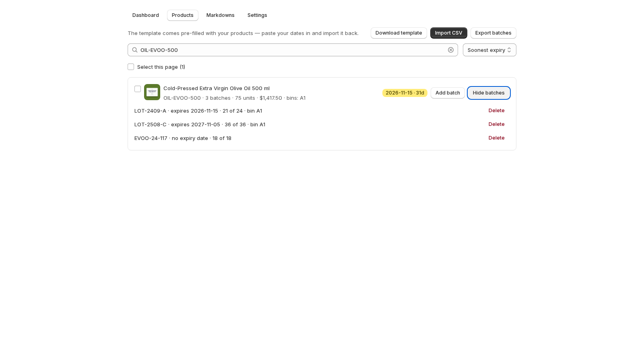Viewport: 644px width, 362px height.
Task: Click Export batches
Action: tap(493, 33)
